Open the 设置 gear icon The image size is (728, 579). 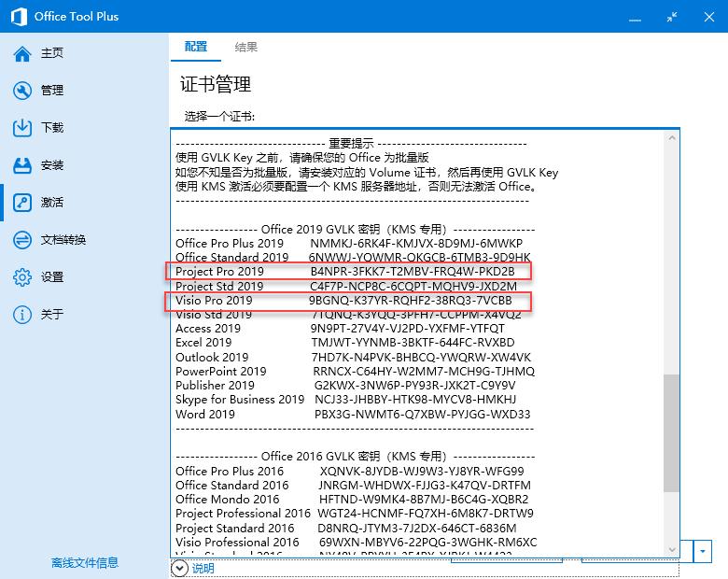(21, 277)
